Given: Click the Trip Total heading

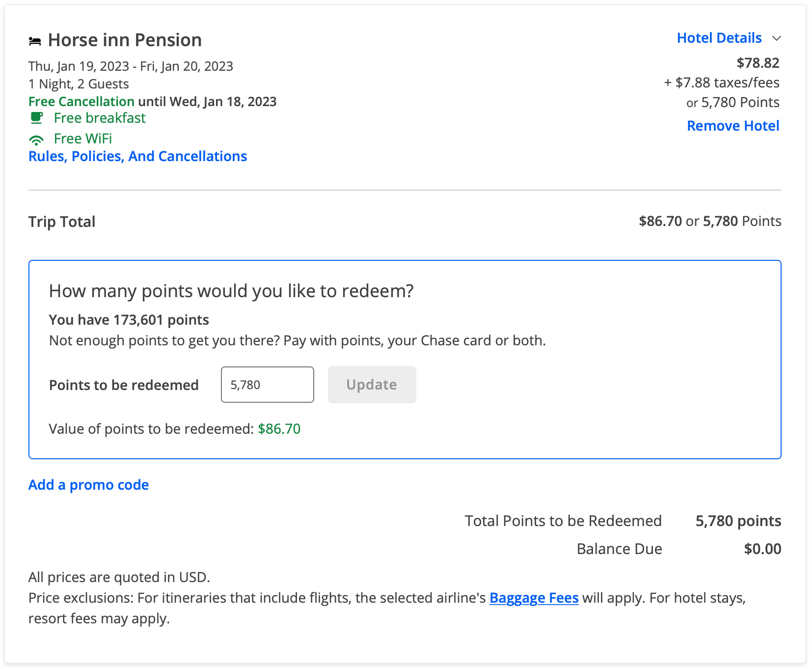Looking at the screenshot, I should pos(62,222).
